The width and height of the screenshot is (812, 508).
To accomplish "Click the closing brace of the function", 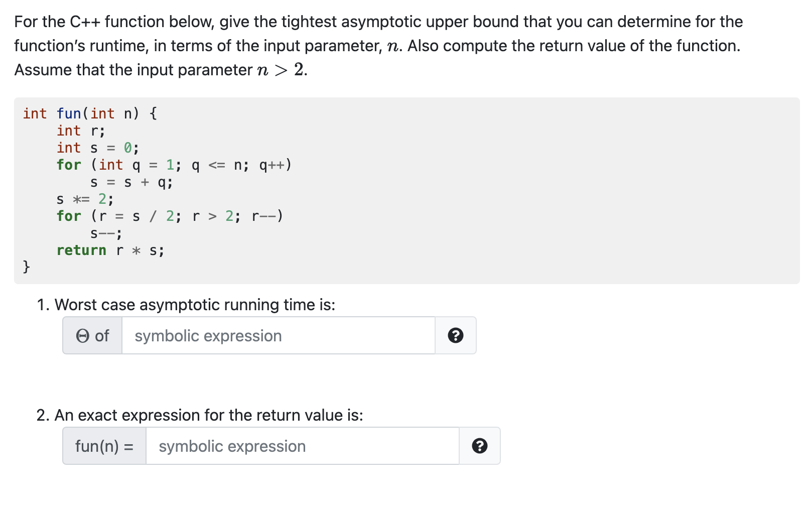I will pos(27,267).
